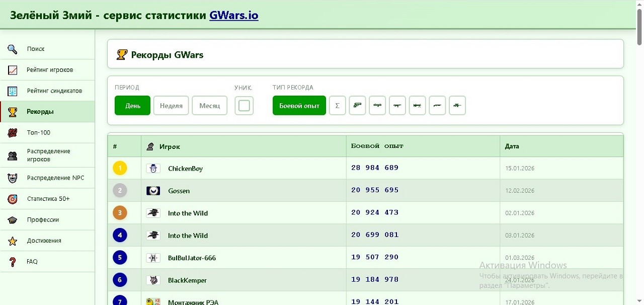This screenshot has width=644, height=305.
Task: Select the machine gun record type icon
Action: pyautogui.click(x=418, y=105)
